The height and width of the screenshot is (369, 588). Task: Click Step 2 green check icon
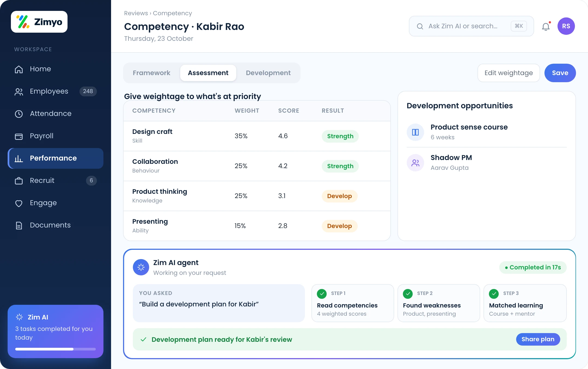point(408,294)
